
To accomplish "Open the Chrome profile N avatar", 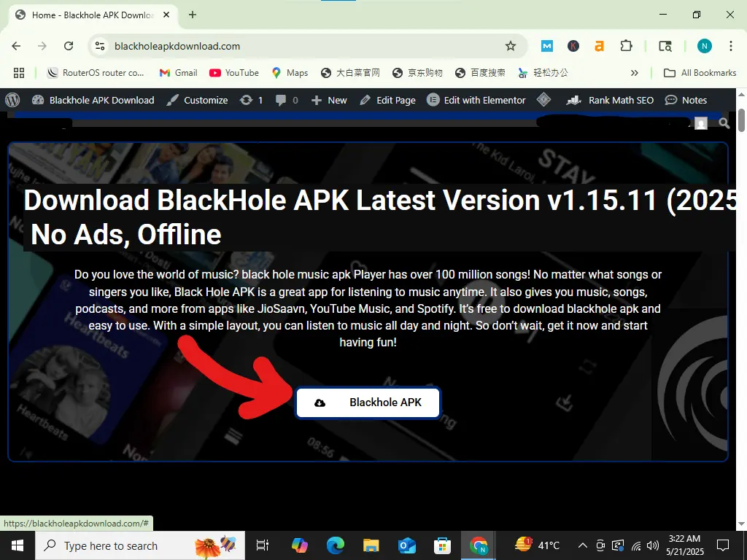I will click(x=704, y=46).
